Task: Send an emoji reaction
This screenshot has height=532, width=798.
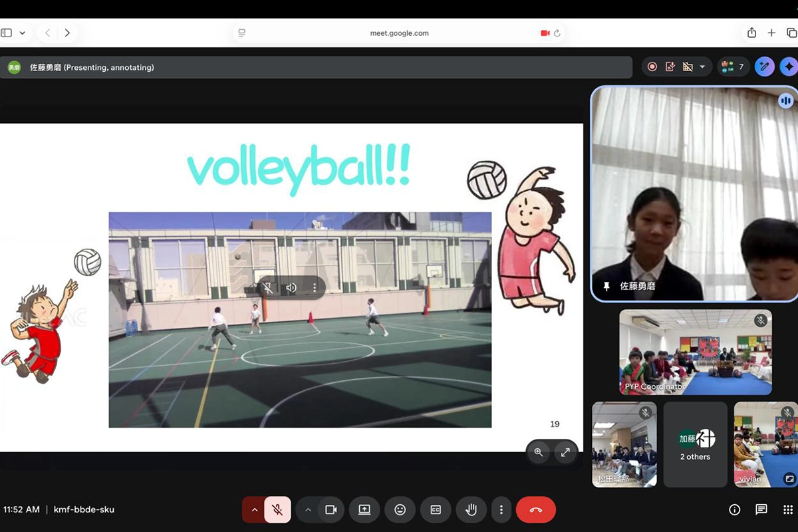Action: (400, 510)
